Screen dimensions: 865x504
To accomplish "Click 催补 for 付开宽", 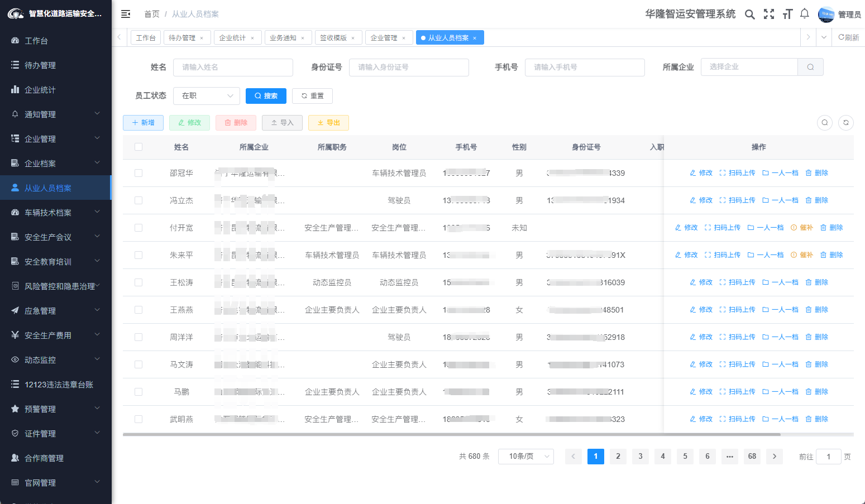I will tap(802, 228).
